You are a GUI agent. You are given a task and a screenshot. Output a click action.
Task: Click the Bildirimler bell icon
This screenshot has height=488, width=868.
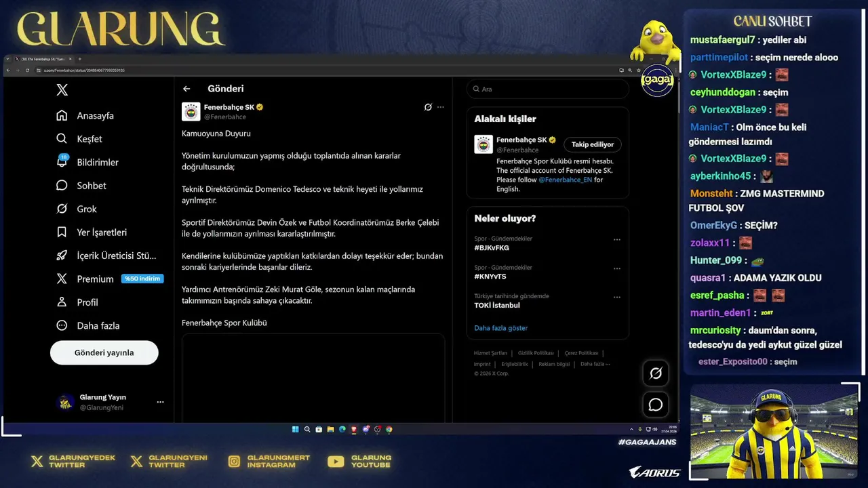pyautogui.click(x=62, y=162)
